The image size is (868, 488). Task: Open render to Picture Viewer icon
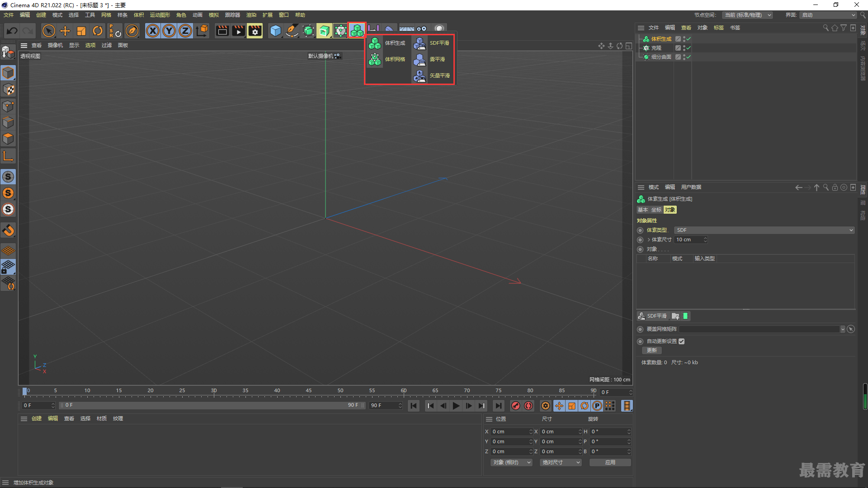coord(238,31)
